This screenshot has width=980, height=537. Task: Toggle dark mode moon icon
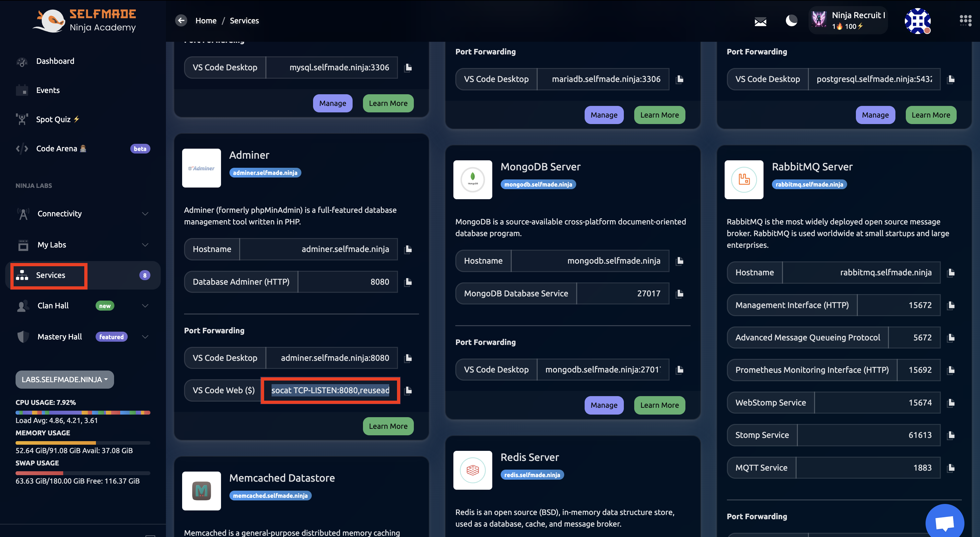click(x=791, y=20)
